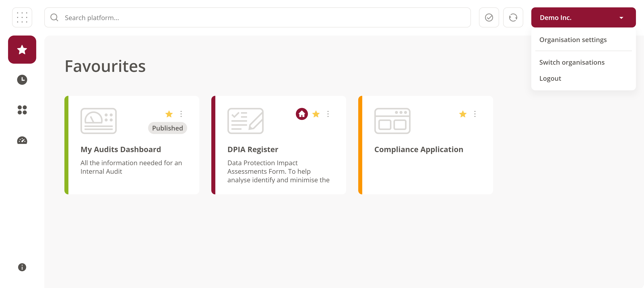Image resolution: width=644 pixels, height=288 pixels.
Task: Expand the three-dot menu on Compliance Application
Action: pyautogui.click(x=475, y=114)
